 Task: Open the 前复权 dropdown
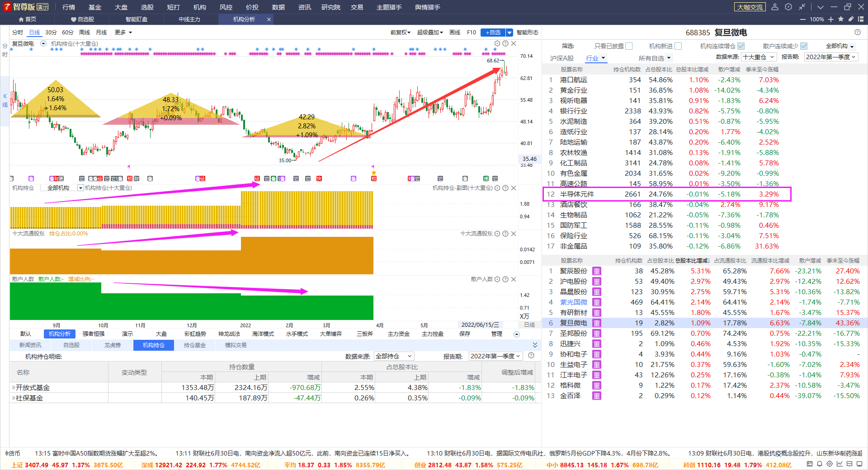pyautogui.click(x=400, y=33)
